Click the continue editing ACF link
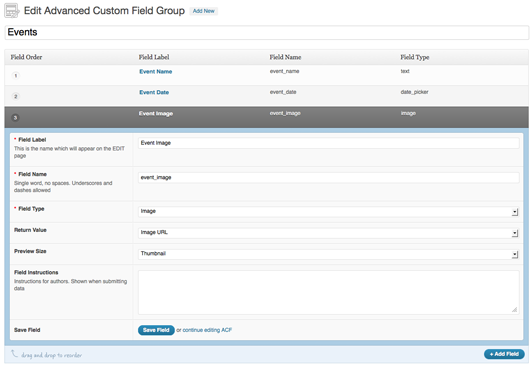The image size is (532, 368). click(x=207, y=330)
